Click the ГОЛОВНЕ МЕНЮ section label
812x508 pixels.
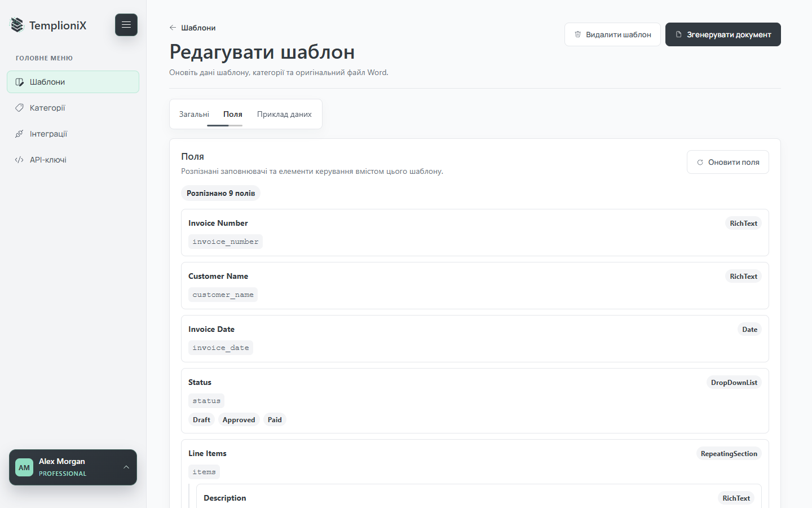[x=44, y=58]
